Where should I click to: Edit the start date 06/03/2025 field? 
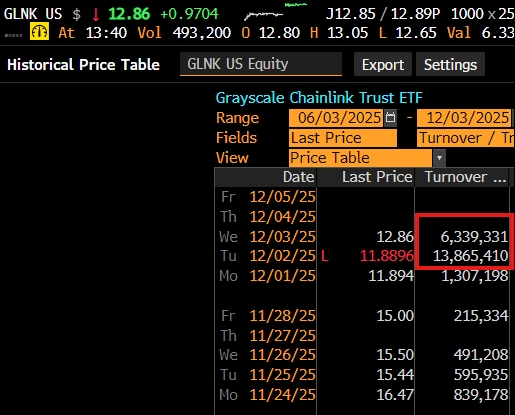[336, 118]
